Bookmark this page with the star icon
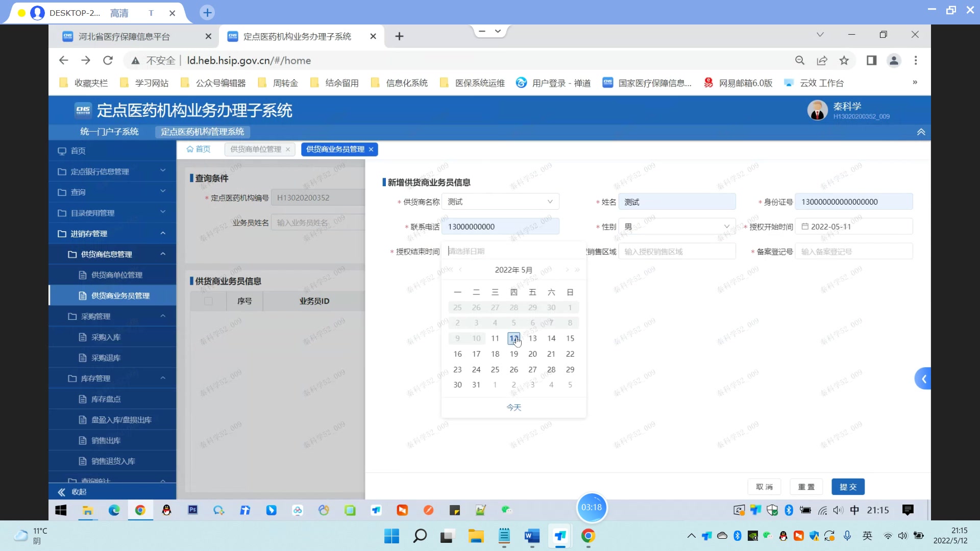Viewport: 980px width, 551px height. click(x=844, y=61)
